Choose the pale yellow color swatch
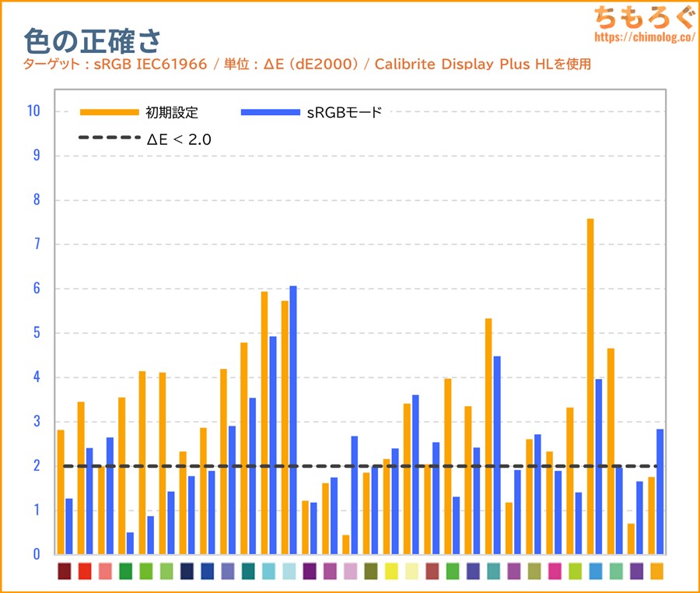Viewport: 700px width, 593px height. [x=411, y=572]
